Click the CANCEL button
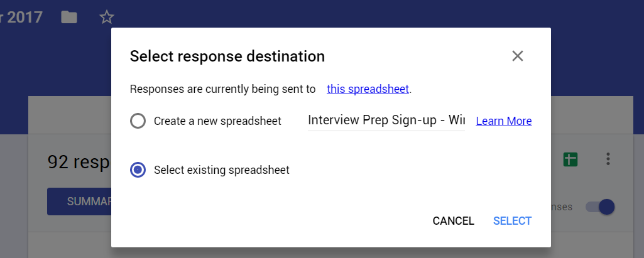The image size is (644, 258). coord(454,221)
